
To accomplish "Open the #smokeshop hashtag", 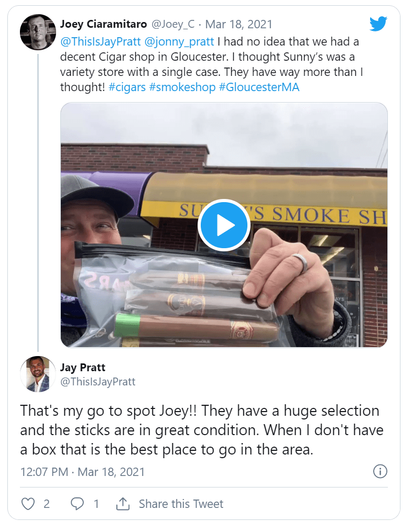I will pyautogui.click(x=182, y=87).
